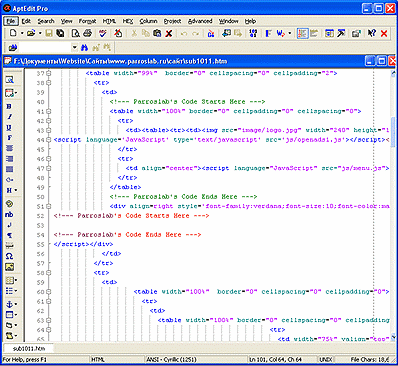This screenshot has width=398, height=366.
Task: Click the Omega special character icon
Action: [9, 256]
